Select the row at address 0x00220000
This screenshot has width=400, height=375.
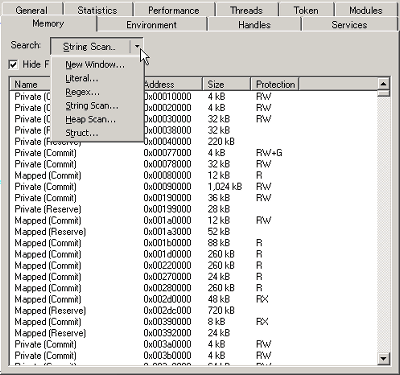(194, 266)
